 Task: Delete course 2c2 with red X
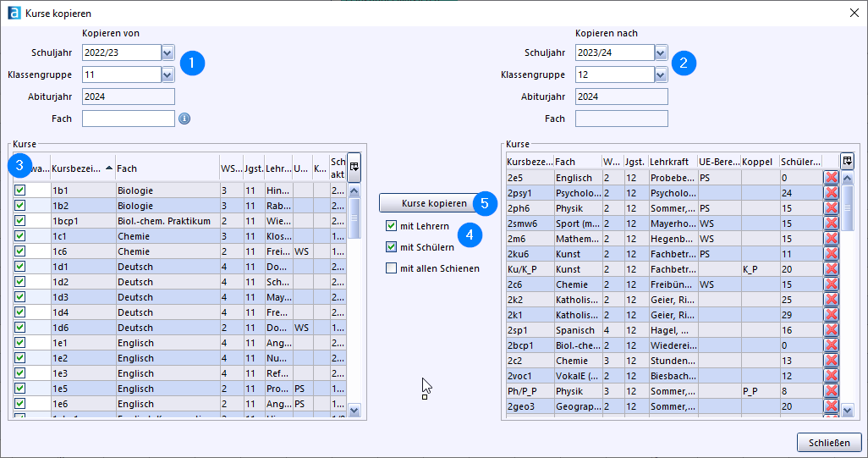[x=831, y=360]
